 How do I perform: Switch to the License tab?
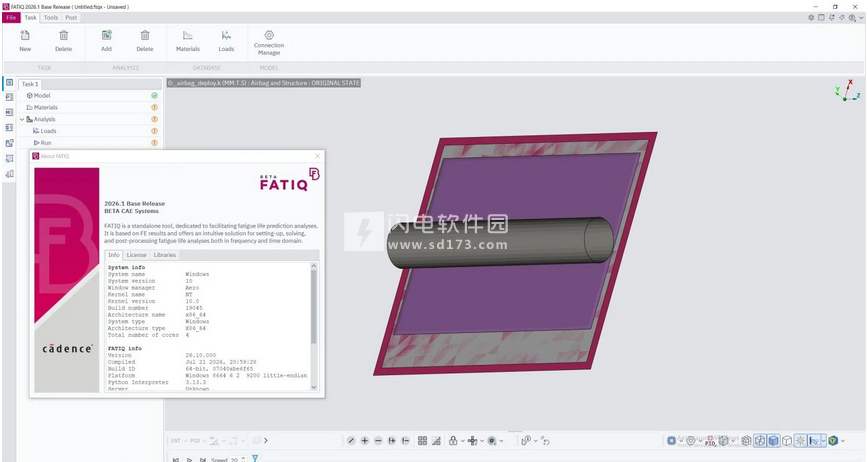click(136, 255)
